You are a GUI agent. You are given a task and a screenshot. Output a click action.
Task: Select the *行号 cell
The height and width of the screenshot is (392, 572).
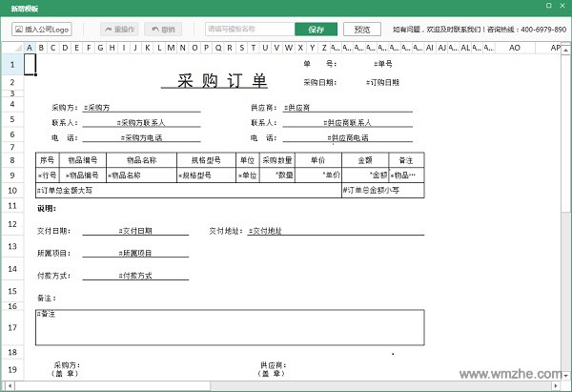tap(48, 175)
